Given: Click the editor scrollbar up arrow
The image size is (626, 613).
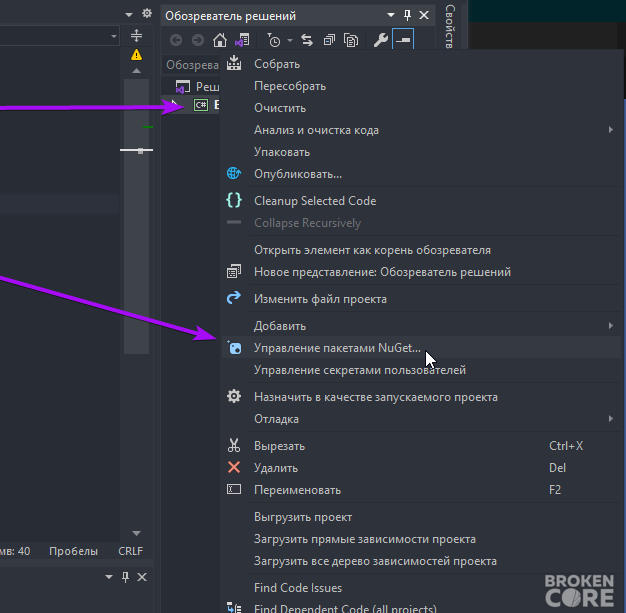Looking at the screenshot, I should (137, 71).
